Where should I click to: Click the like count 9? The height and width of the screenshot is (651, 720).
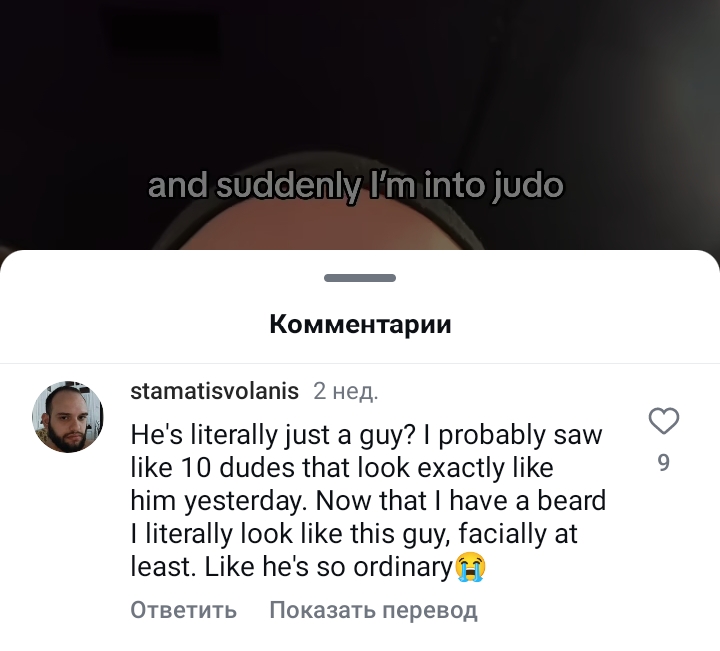(664, 462)
